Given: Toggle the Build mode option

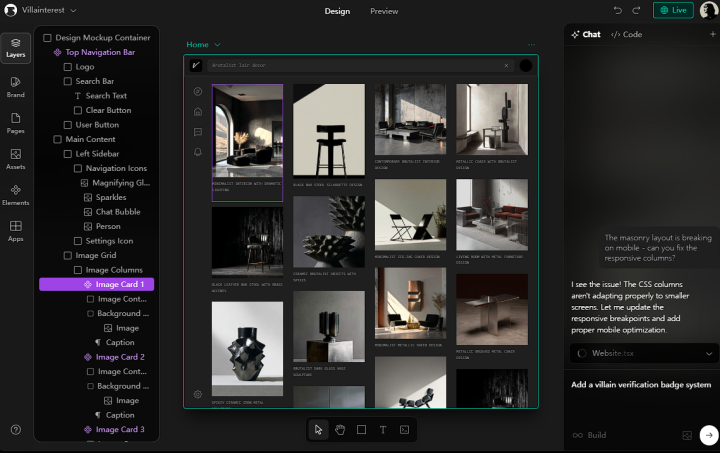Looking at the screenshot, I should 589,435.
